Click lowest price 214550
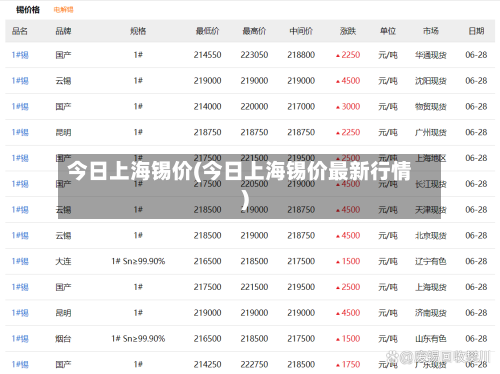This screenshot has height=374, width=500. [207, 55]
